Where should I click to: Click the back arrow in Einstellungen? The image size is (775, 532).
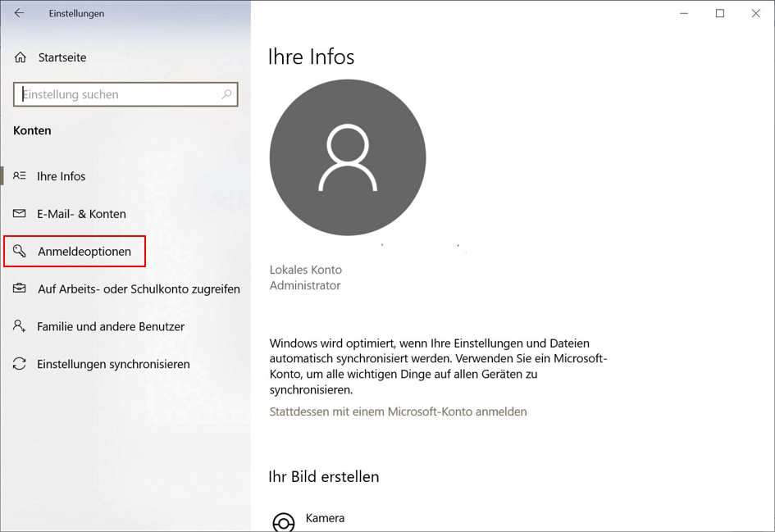point(20,13)
